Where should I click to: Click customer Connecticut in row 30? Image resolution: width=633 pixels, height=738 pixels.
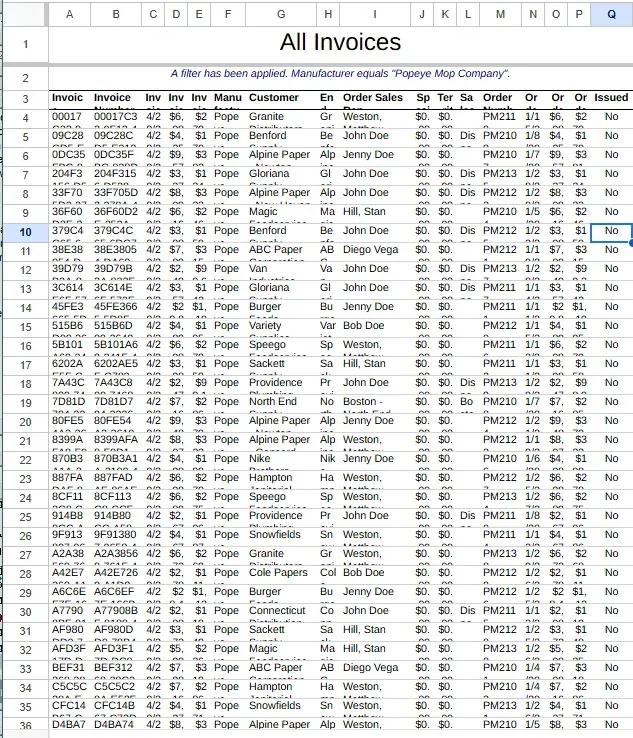click(x=281, y=612)
